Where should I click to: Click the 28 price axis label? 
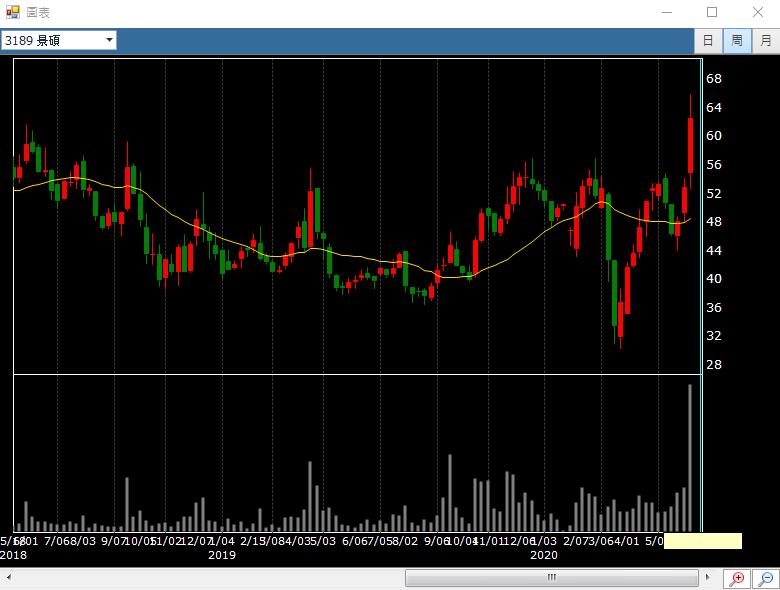[714, 365]
